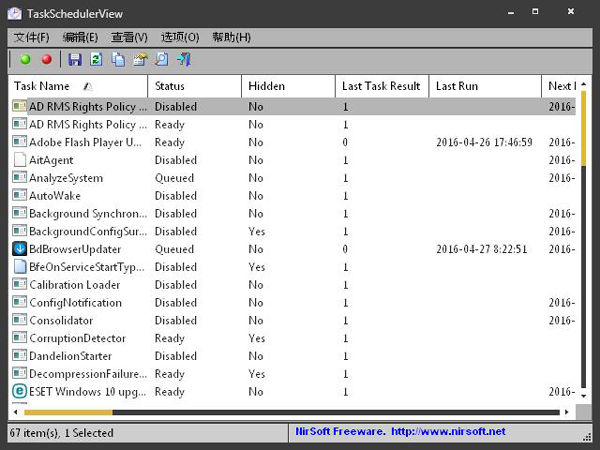600x450 pixels.
Task: Click the Queued status of AnalyzeSystem
Action: [x=174, y=178]
